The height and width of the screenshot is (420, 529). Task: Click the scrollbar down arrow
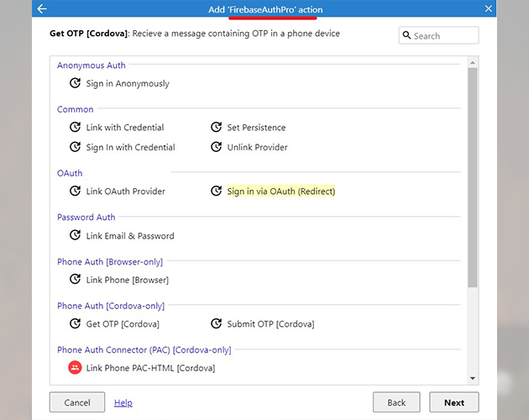[472, 378]
